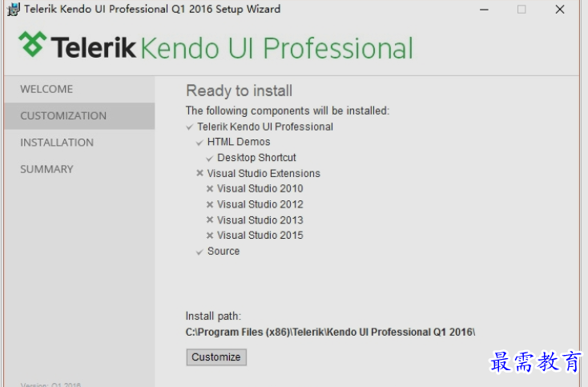This screenshot has width=588, height=387.
Task: Select the Visual Studio Extensions label
Action: (x=264, y=173)
